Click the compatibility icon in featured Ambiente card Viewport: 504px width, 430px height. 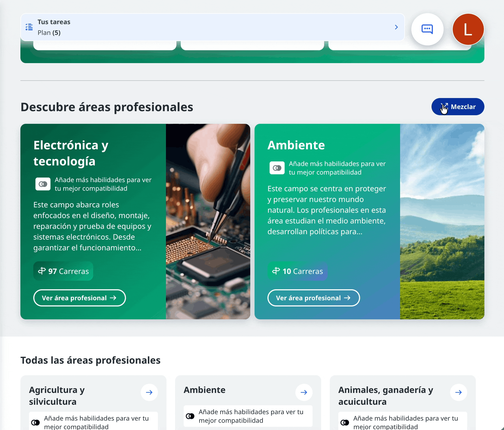tap(277, 168)
